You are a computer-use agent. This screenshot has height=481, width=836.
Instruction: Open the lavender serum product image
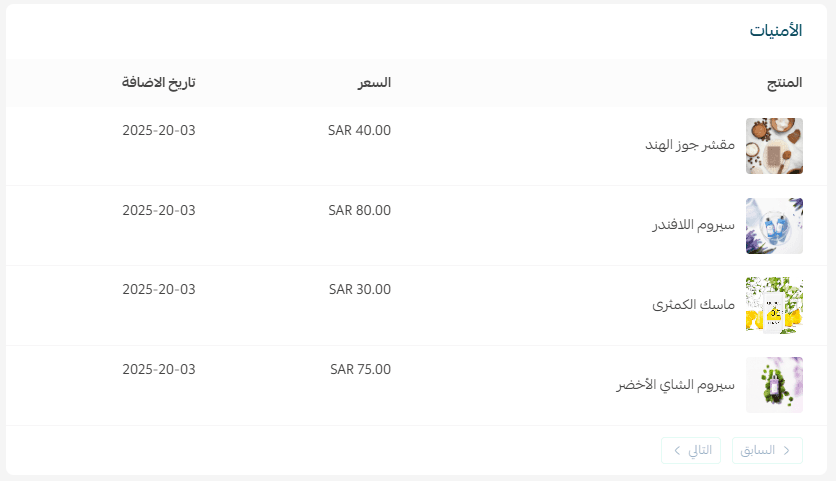(x=774, y=226)
